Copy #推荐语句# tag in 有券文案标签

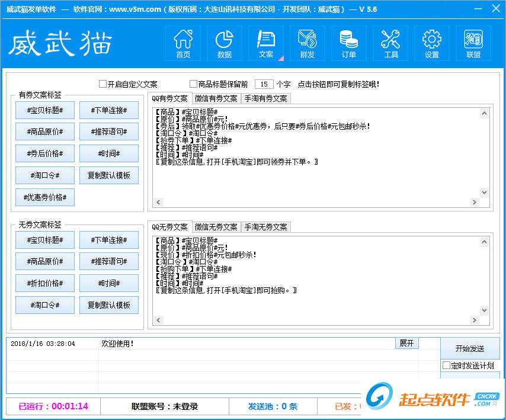[109, 132]
